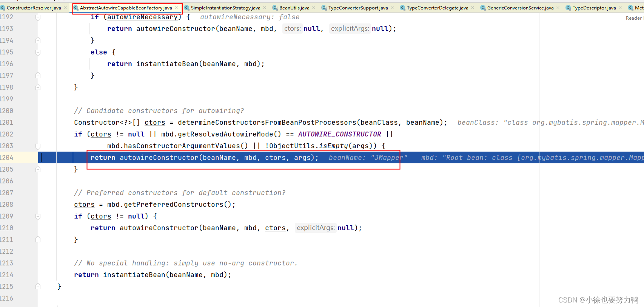Viewport: 644px width, 307px height.
Task: Click line number 1210 gutter
Action: tap(6, 228)
